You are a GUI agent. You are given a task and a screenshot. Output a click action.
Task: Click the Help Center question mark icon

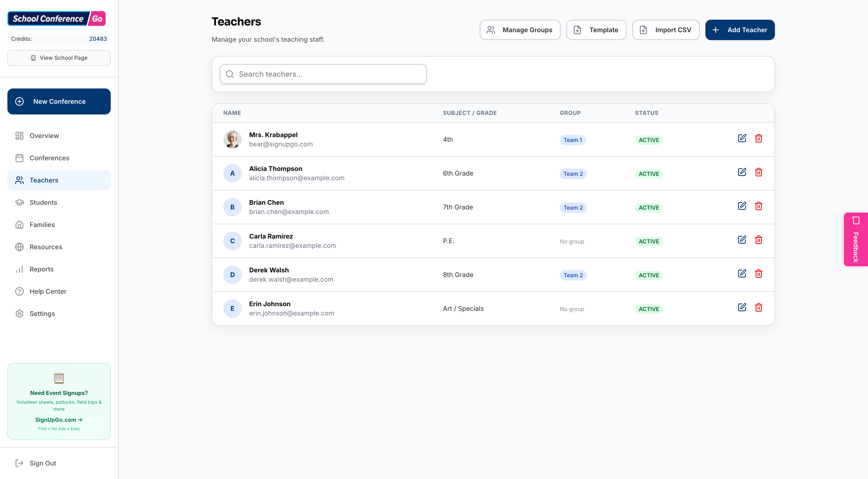coord(19,291)
